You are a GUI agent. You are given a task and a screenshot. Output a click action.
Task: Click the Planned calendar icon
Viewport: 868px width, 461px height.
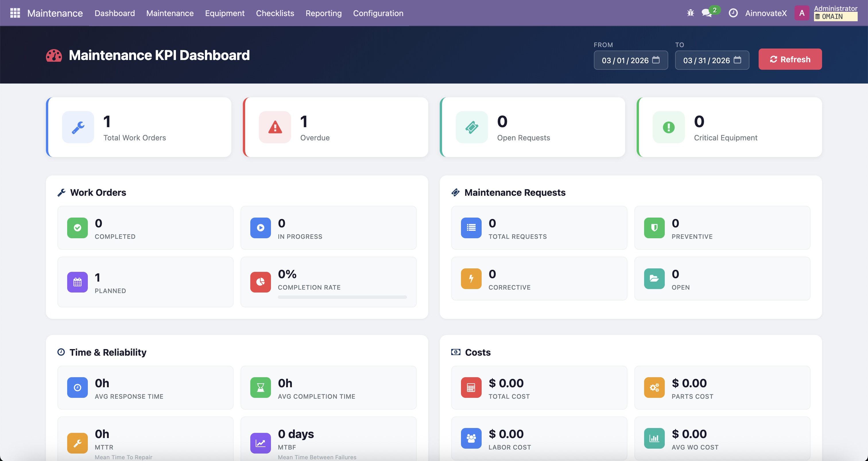point(77,282)
